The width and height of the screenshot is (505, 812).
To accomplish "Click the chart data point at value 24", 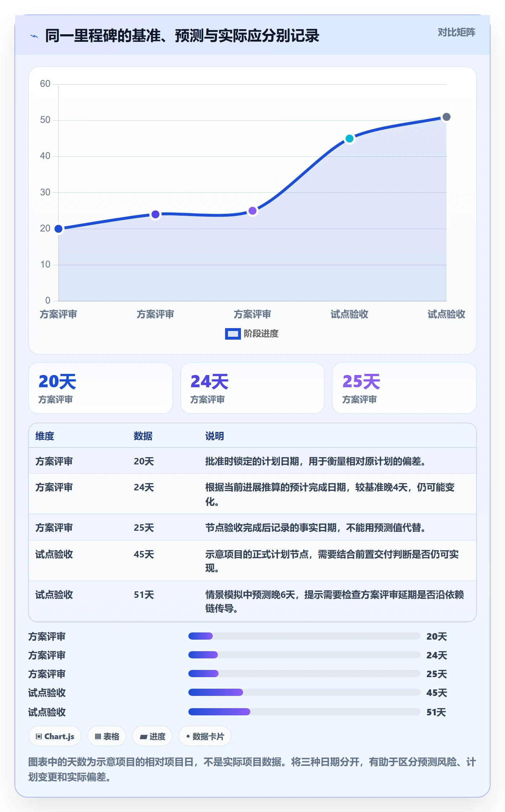I will (x=155, y=214).
